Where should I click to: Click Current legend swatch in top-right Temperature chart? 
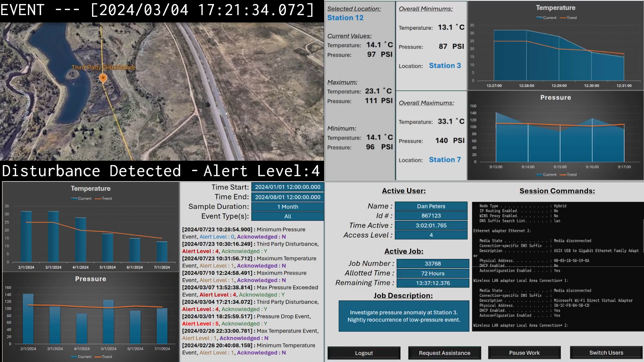pyautogui.click(x=539, y=18)
